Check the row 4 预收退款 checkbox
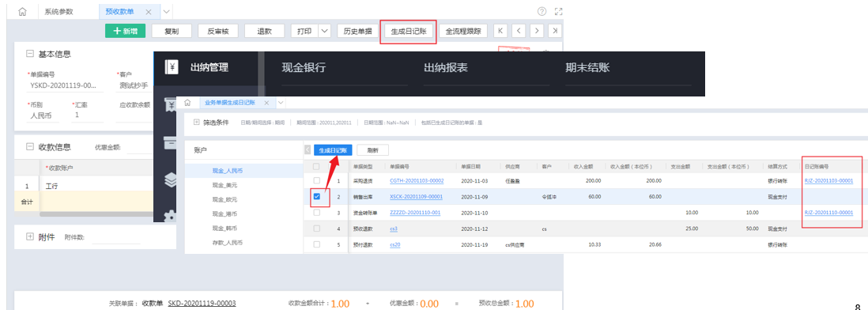This screenshot has width=868, height=310. (316, 228)
